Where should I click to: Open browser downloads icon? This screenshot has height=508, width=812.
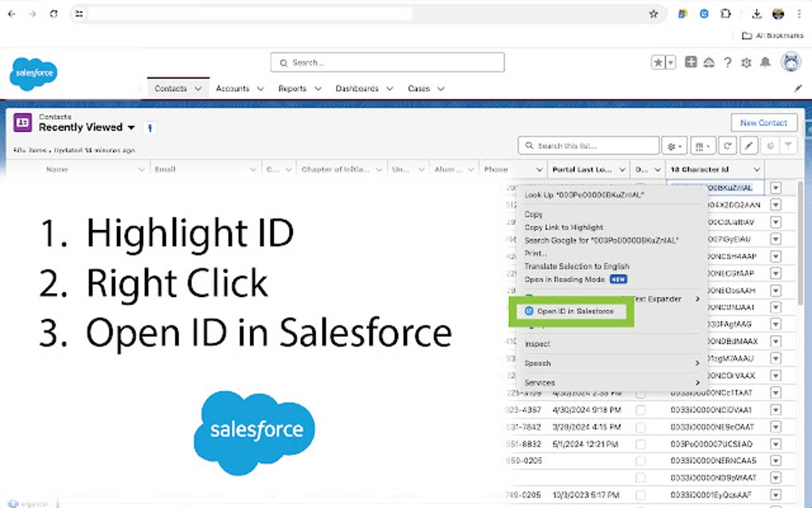point(756,14)
